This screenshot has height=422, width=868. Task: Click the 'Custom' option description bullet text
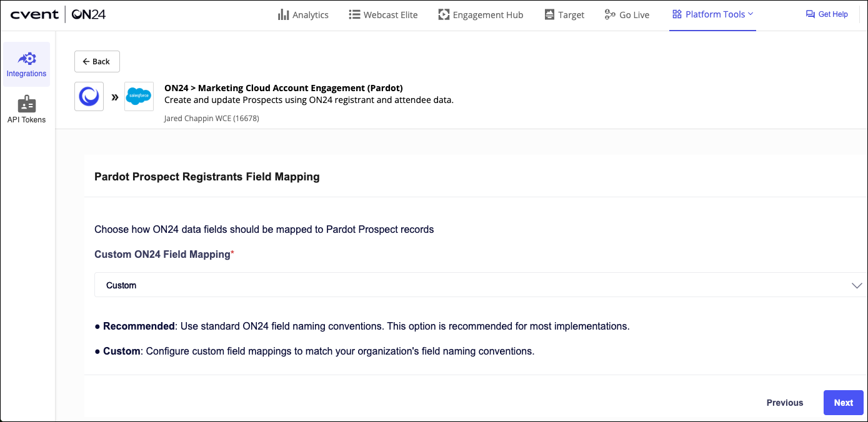tap(314, 351)
